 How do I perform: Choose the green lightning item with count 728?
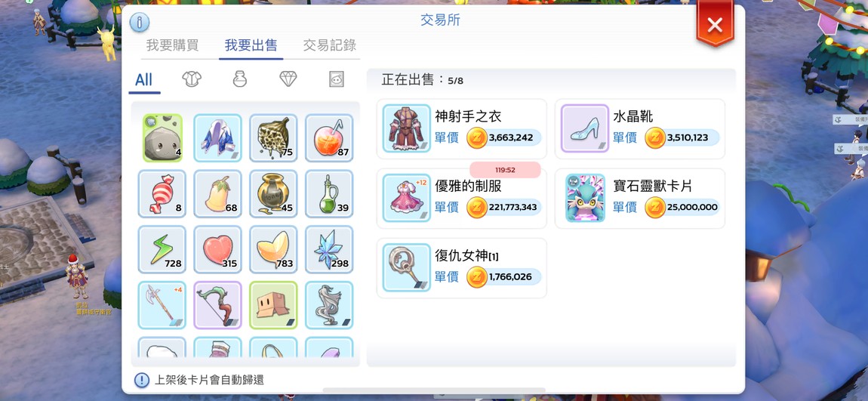[162, 250]
